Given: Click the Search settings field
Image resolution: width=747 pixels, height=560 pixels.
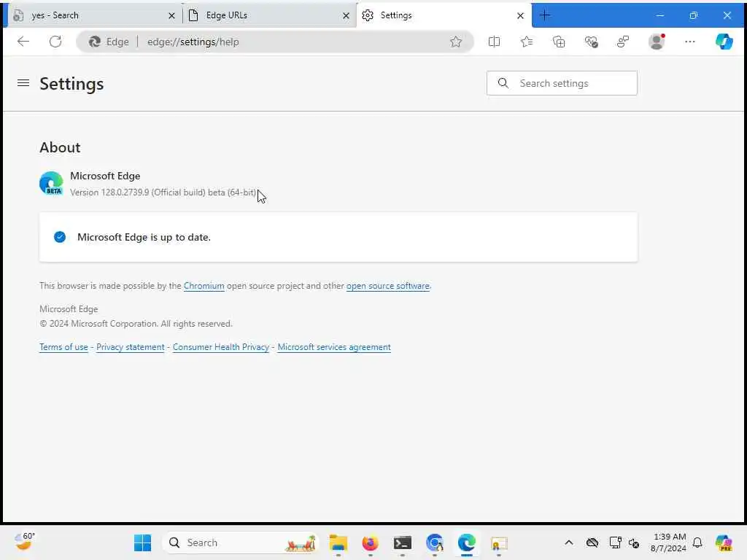Looking at the screenshot, I should (562, 83).
